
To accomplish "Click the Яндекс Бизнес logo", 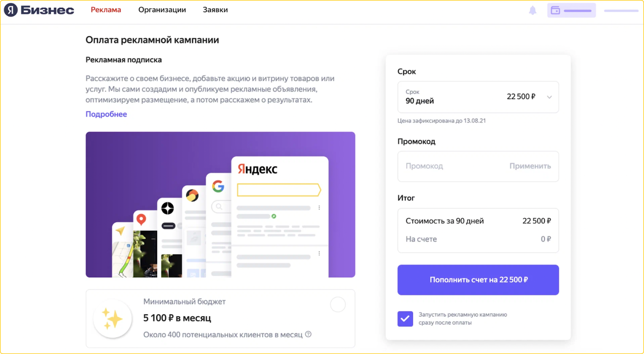I will coord(39,9).
